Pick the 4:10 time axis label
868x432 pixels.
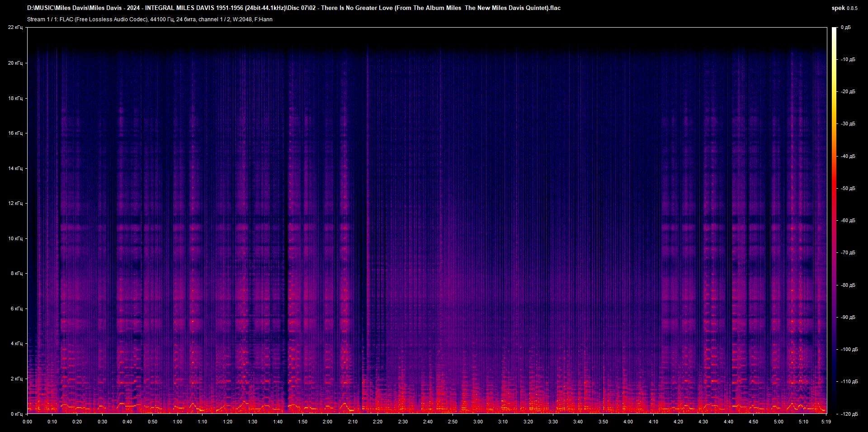[654, 422]
